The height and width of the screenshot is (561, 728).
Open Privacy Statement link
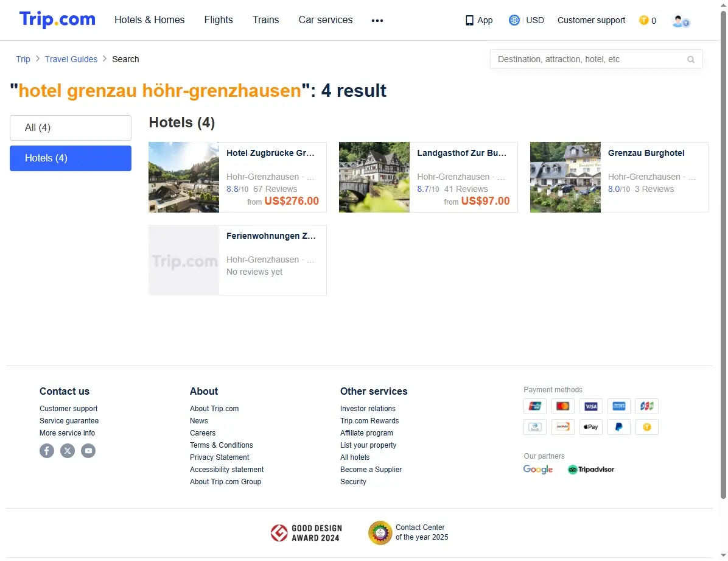pos(220,457)
